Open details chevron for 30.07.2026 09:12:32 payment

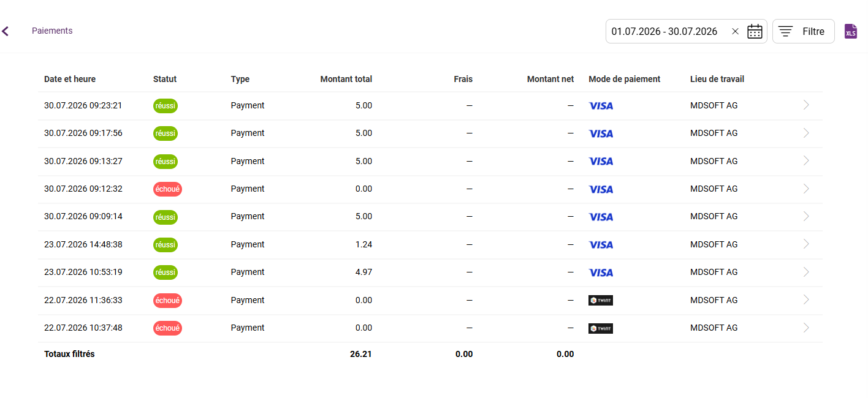[806, 189]
